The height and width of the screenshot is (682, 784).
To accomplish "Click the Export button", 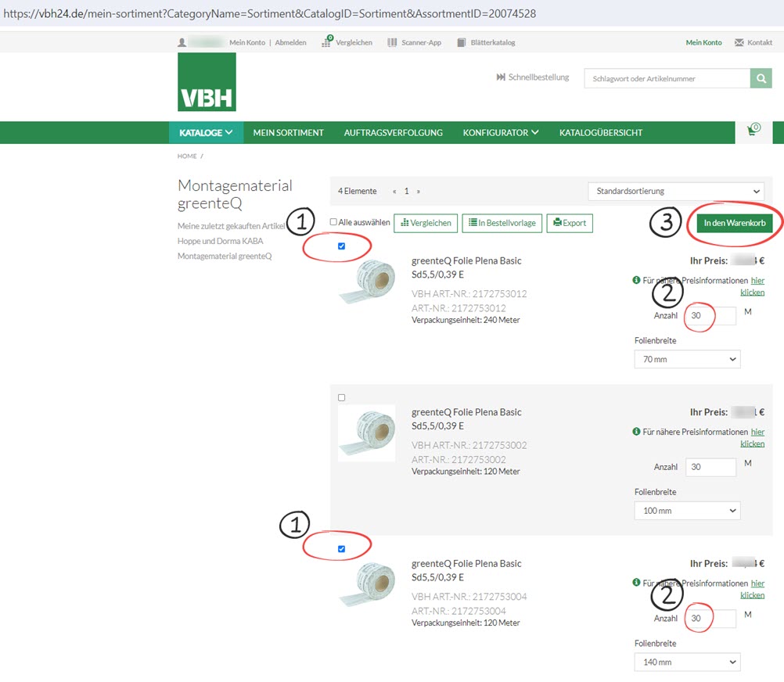I will [x=570, y=223].
